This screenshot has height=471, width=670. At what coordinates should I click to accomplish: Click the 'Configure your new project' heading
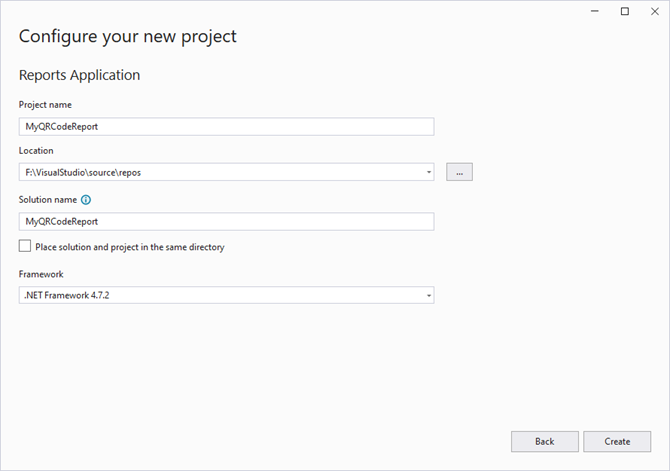pyautogui.click(x=127, y=36)
